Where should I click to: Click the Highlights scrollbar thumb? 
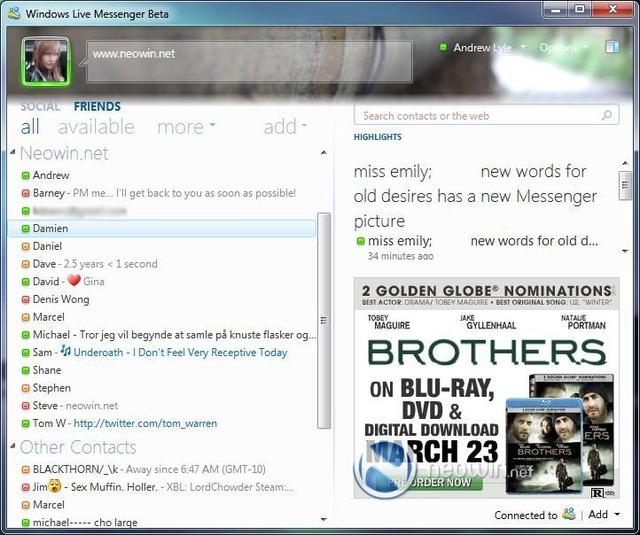(625, 186)
